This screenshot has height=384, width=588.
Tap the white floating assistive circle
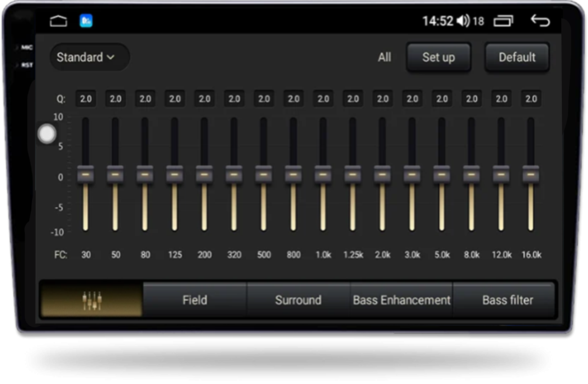click(x=47, y=134)
